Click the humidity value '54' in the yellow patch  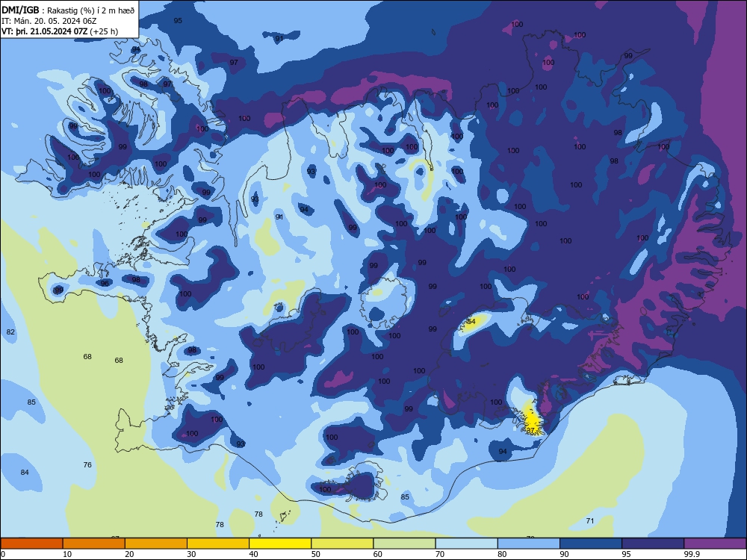pos(471,321)
